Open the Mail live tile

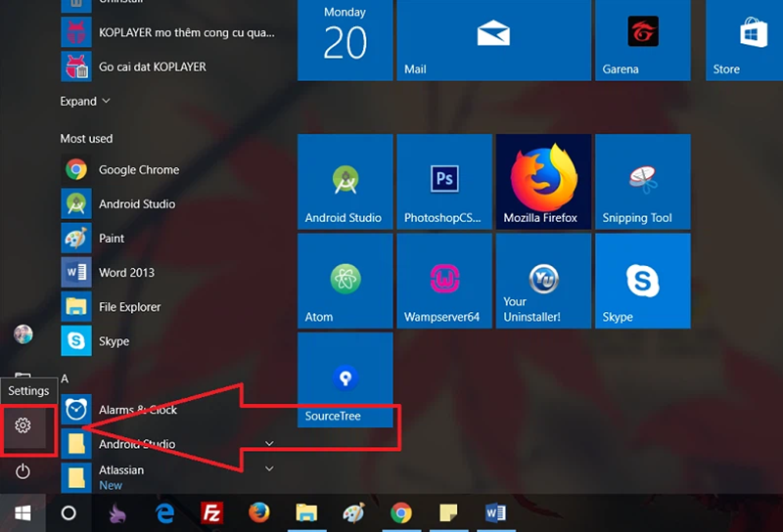pos(492,40)
